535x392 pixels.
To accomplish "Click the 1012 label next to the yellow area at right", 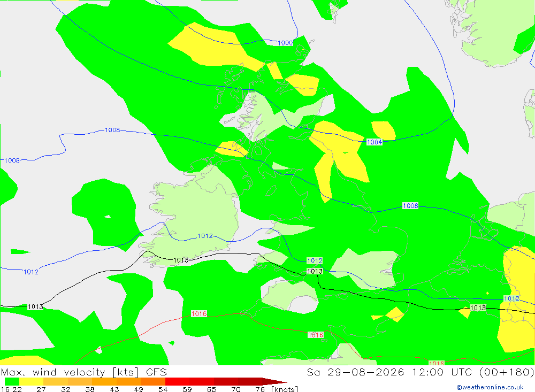I will [x=511, y=298].
